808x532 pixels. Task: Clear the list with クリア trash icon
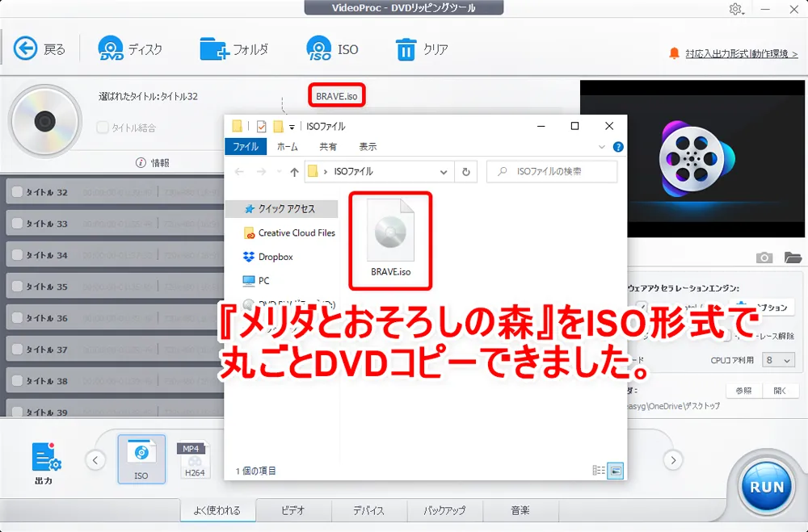click(422, 49)
